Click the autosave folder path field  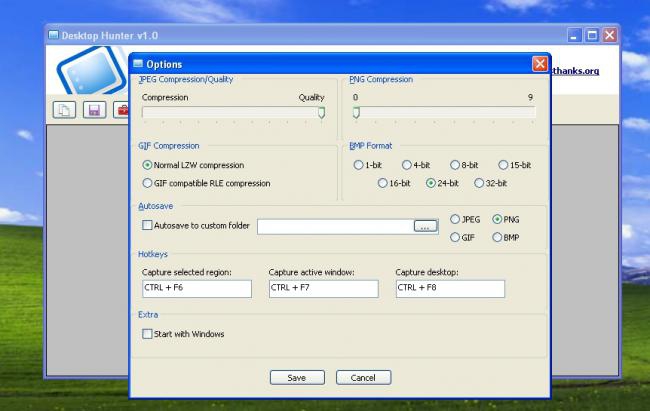(x=335, y=226)
